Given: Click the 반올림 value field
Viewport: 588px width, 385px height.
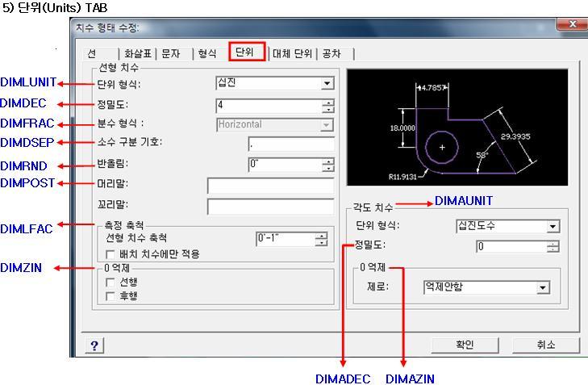Looking at the screenshot, I should click(285, 165).
